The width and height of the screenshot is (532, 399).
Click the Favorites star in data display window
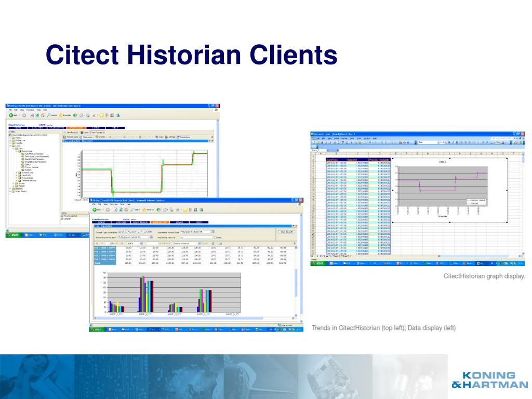pos(144,210)
